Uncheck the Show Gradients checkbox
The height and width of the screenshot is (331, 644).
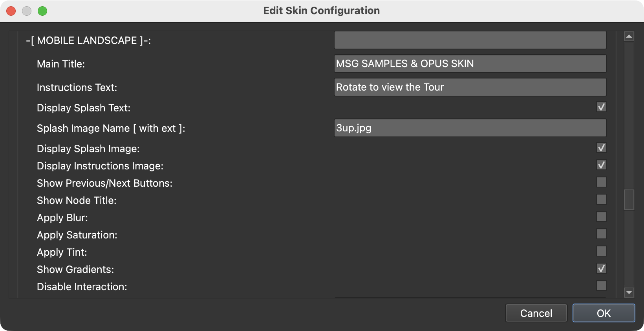[x=601, y=268]
